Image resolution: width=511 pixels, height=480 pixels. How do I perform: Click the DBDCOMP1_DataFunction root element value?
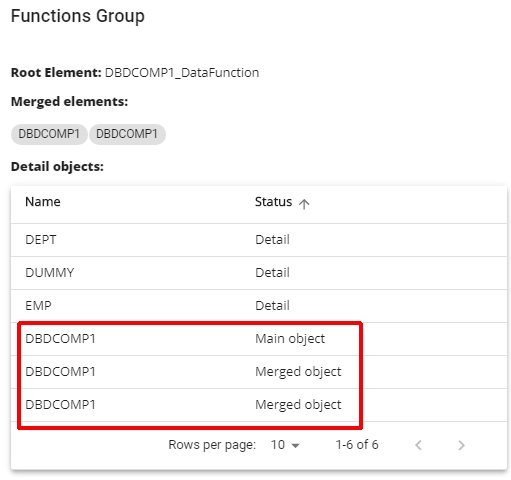pyautogui.click(x=182, y=73)
